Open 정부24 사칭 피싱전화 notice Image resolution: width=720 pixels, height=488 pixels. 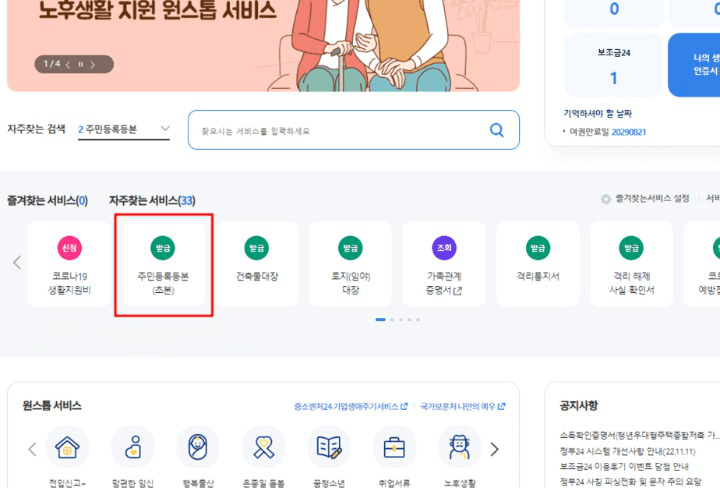pos(630,482)
